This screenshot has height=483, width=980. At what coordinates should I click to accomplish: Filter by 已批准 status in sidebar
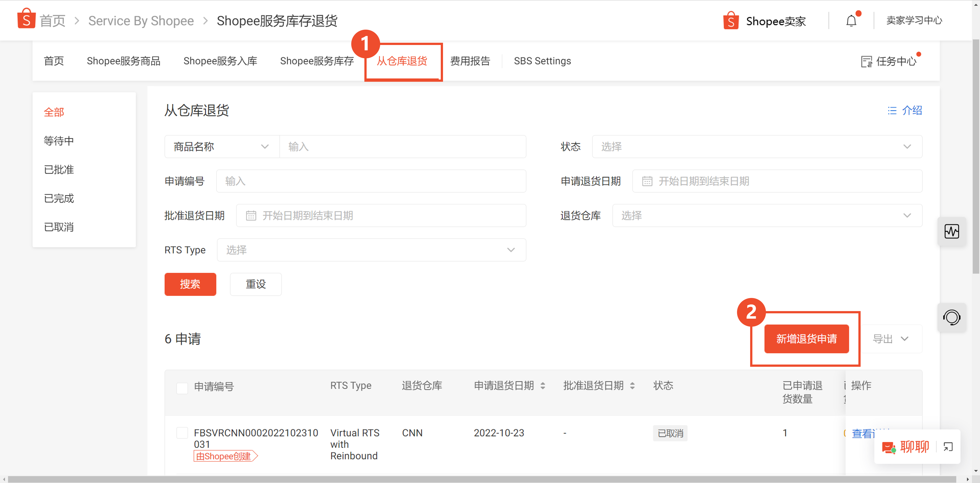[59, 170]
